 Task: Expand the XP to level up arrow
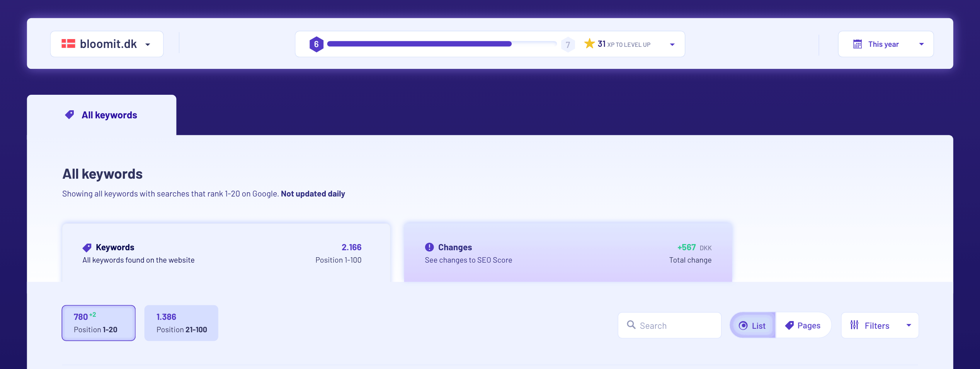[x=672, y=44]
